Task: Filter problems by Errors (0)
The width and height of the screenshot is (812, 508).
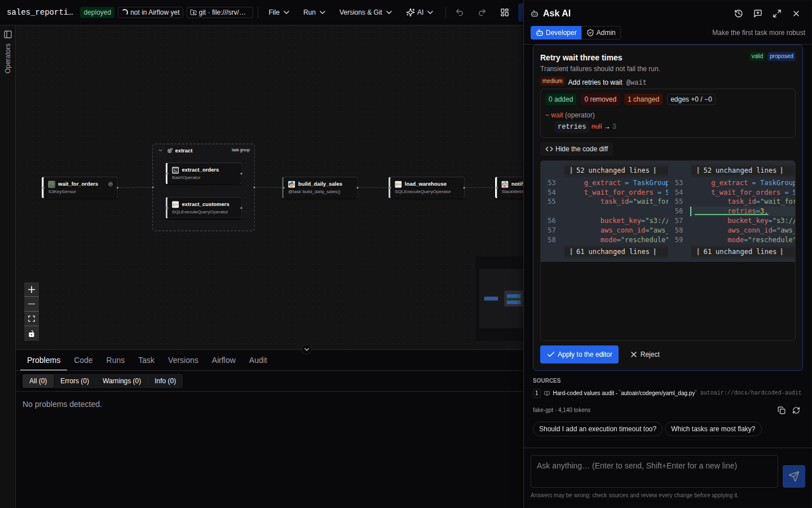Action: click(x=74, y=381)
